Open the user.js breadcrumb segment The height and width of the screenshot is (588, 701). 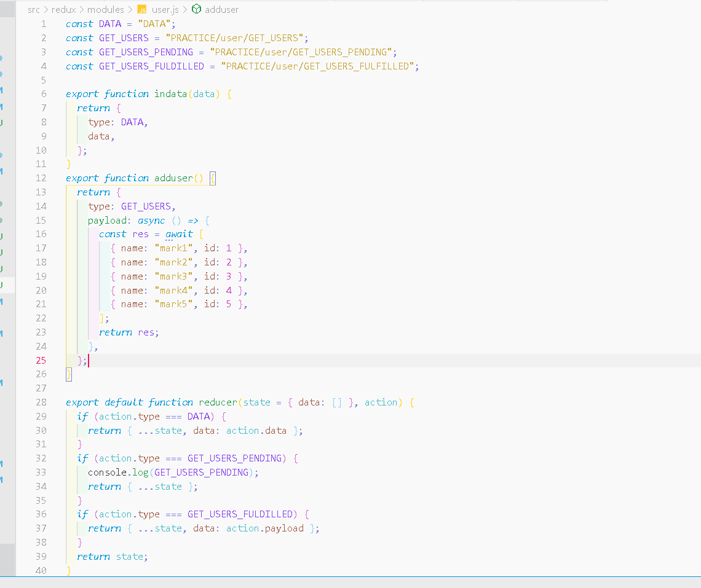[165, 9]
